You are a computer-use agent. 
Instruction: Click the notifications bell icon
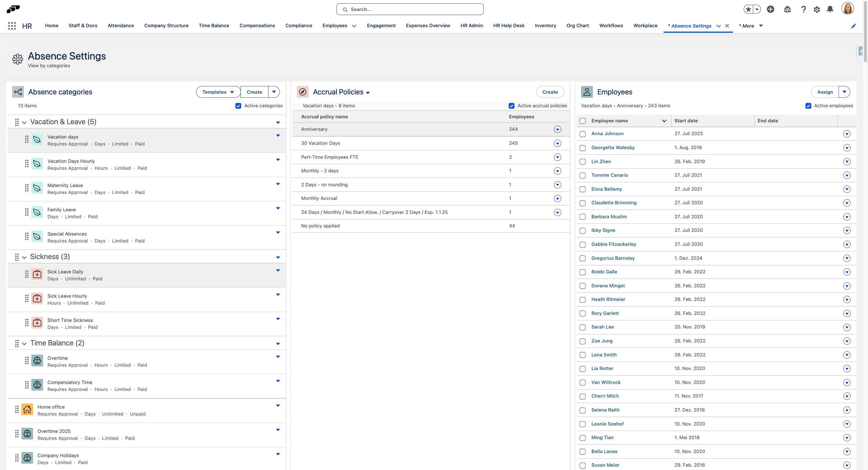click(x=830, y=10)
